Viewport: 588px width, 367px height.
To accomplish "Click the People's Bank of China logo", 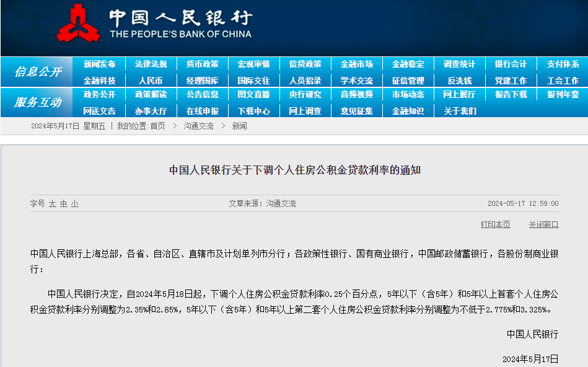I will click(77, 25).
